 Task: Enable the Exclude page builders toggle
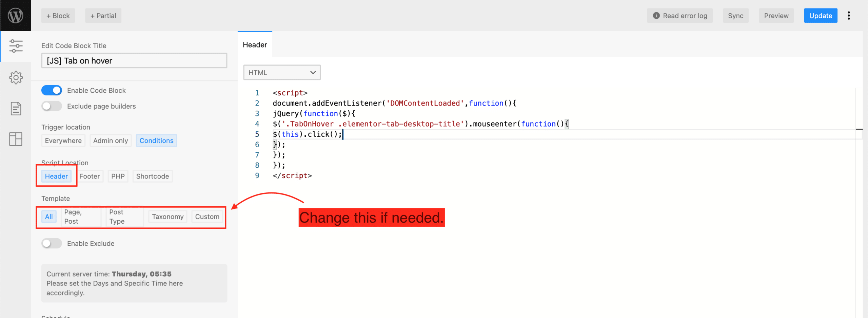52,106
